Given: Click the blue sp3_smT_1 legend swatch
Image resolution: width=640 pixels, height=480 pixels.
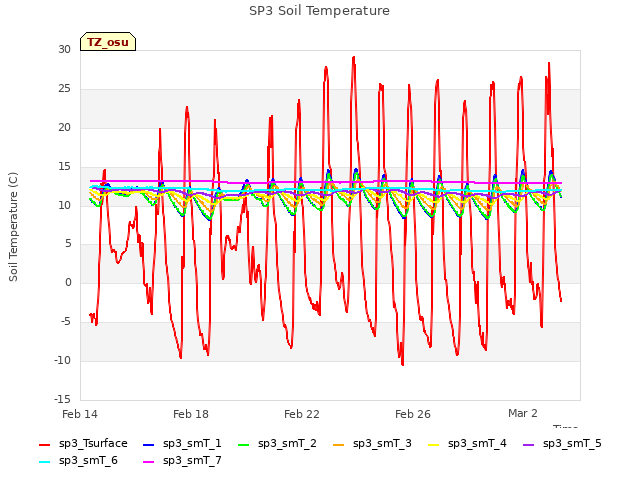Looking at the screenshot, I should (x=149, y=444).
